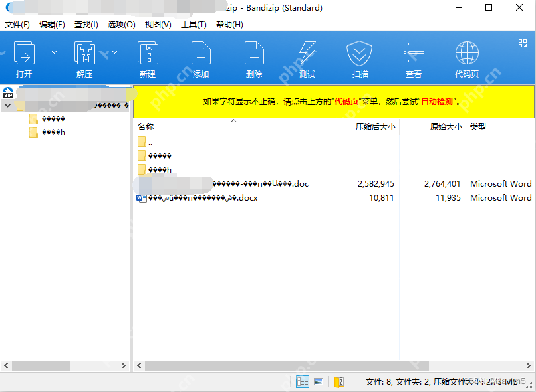The width and height of the screenshot is (536, 392).
Task: Click 自动检测 in the yellow banner
Action: click(x=437, y=102)
